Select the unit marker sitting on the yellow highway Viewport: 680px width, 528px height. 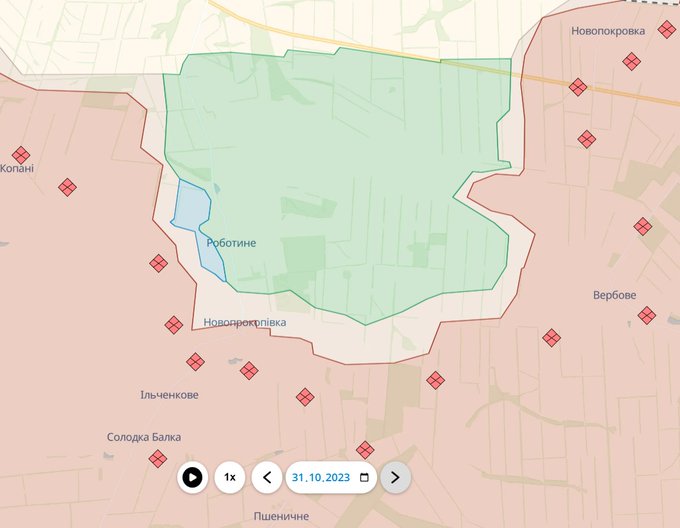pyautogui.click(x=578, y=87)
